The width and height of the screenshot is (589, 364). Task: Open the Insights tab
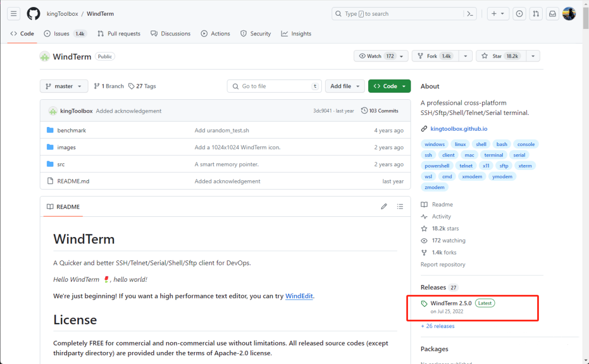(296, 34)
